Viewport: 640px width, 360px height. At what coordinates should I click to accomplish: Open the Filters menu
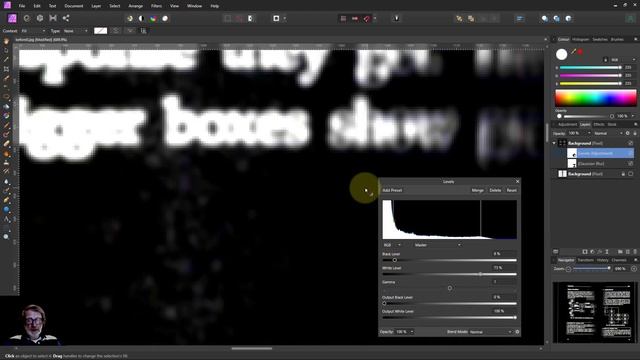coord(156,6)
